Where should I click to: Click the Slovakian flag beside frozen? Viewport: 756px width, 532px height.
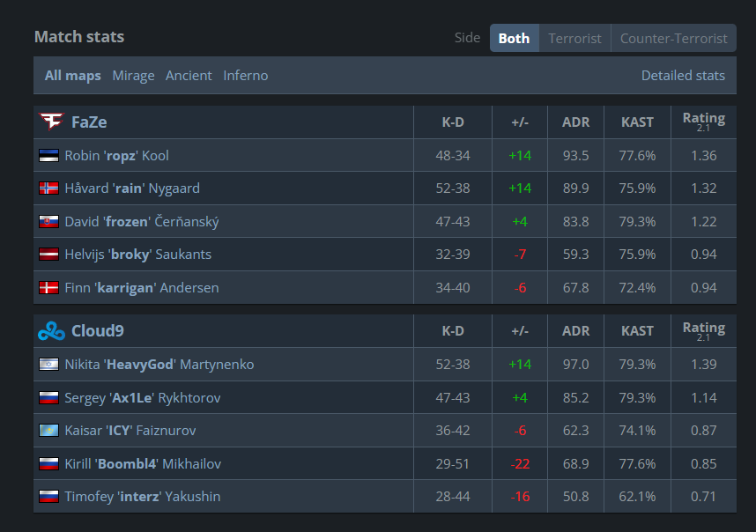pos(48,221)
